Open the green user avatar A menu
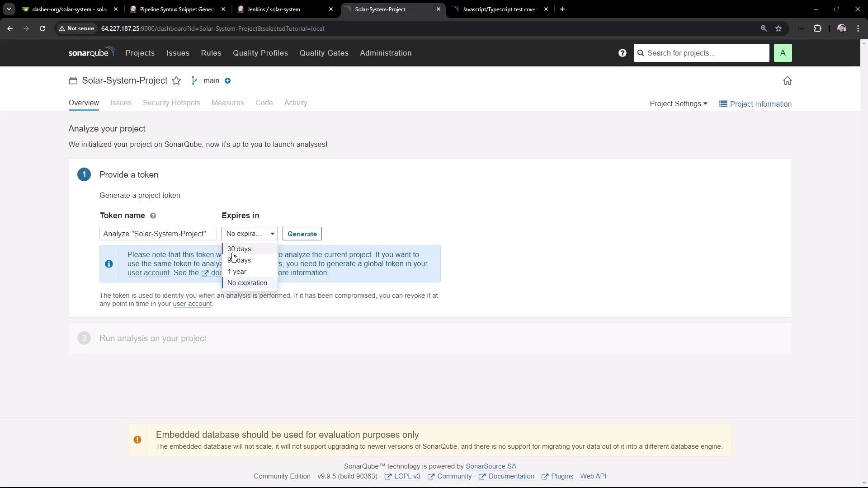The height and width of the screenshot is (488, 868). point(783,53)
